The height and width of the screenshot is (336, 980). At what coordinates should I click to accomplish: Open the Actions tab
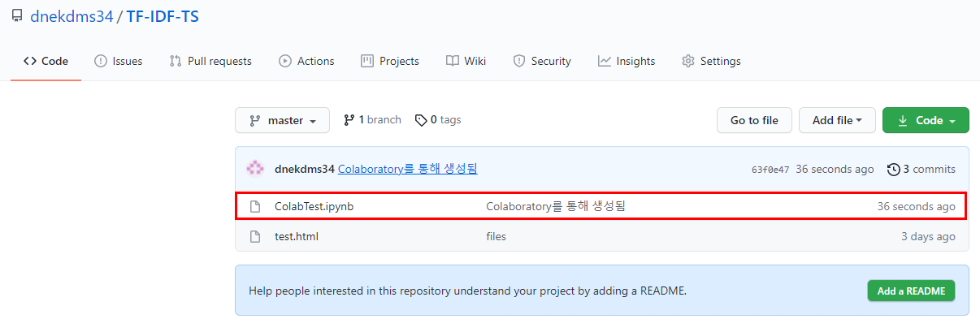(306, 61)
